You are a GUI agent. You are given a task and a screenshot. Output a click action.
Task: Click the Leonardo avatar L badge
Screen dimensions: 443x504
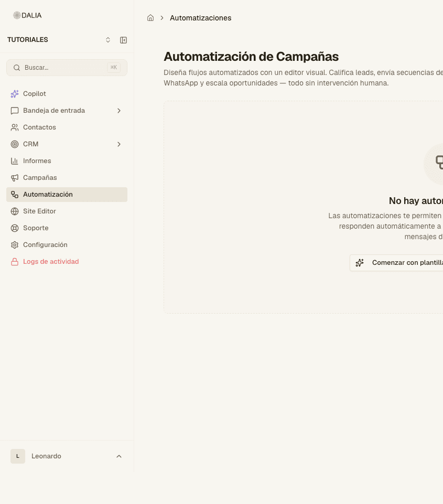[x=18, y=456]
